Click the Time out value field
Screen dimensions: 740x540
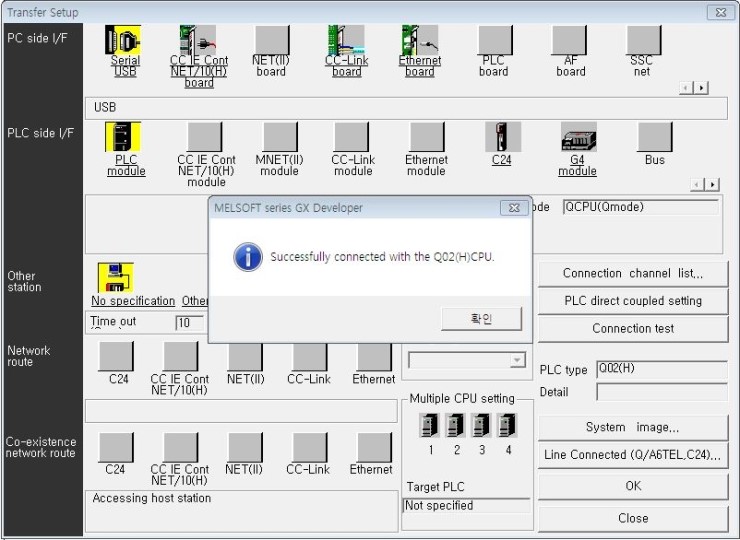pyautogui.click(x=190, y=323)
